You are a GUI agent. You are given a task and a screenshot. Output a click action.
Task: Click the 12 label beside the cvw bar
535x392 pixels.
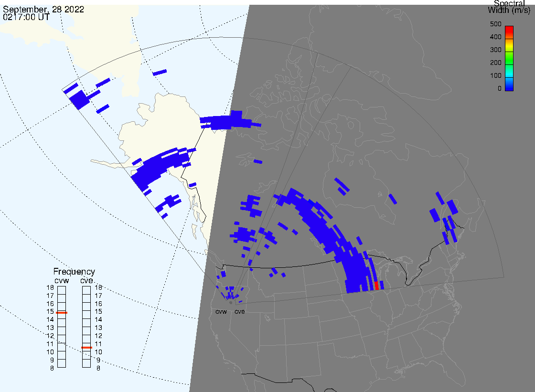point(50,336)
